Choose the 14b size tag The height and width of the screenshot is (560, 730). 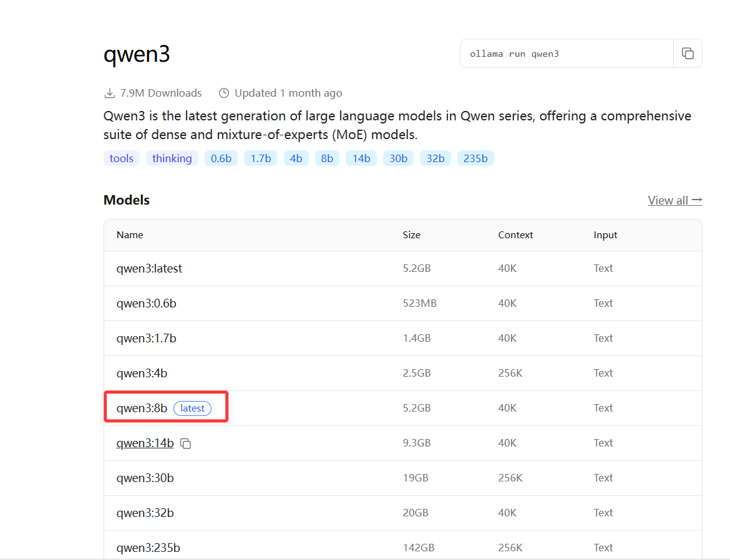point(361,158)
